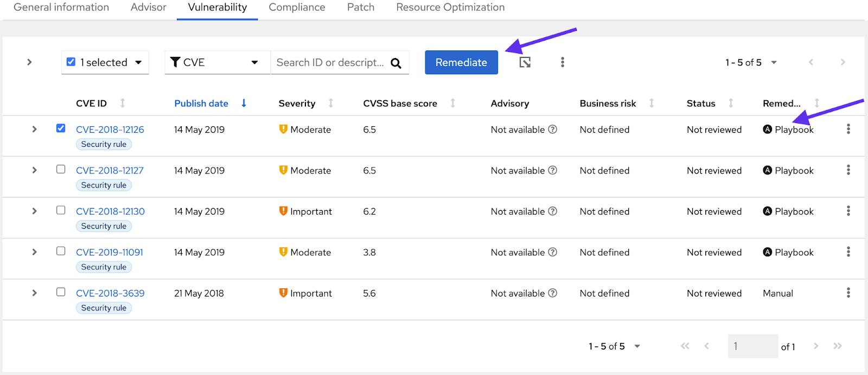
Task: Click next page arrow in top pagination
Action: tap(843, 62)
